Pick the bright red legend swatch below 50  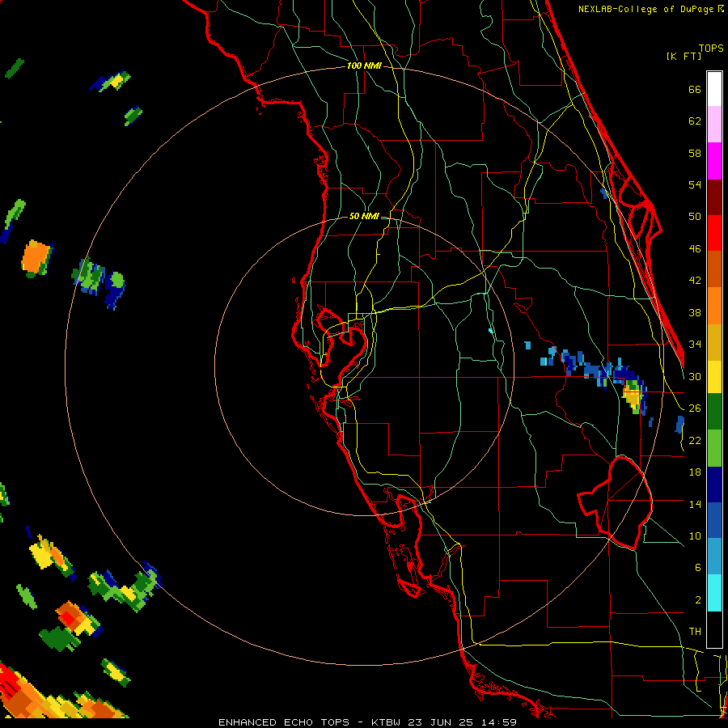(714, 233)
